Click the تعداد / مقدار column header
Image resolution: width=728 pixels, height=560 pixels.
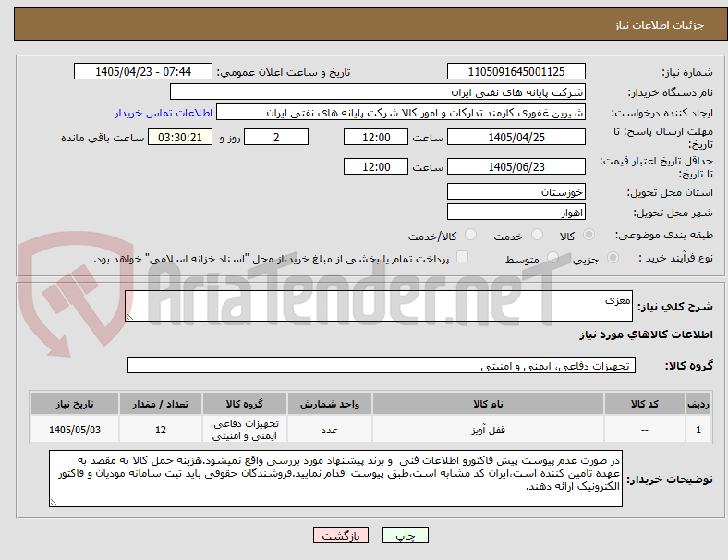pyautogui.click(x=161, y=404)
